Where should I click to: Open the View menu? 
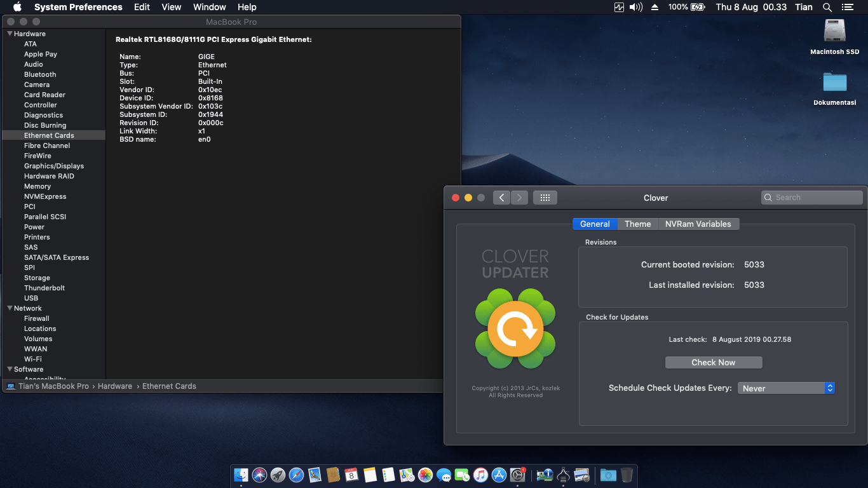[172, 7]
